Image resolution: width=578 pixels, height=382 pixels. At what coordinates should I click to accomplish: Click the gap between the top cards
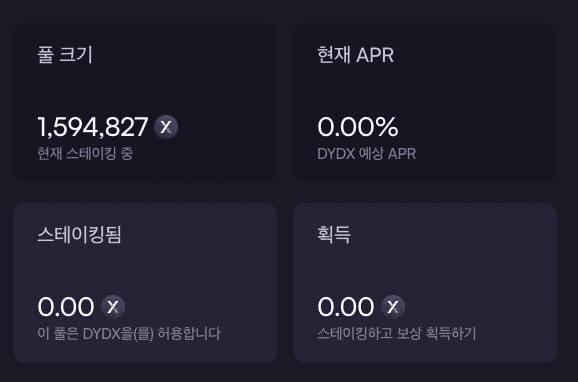(x=285, y=103)
